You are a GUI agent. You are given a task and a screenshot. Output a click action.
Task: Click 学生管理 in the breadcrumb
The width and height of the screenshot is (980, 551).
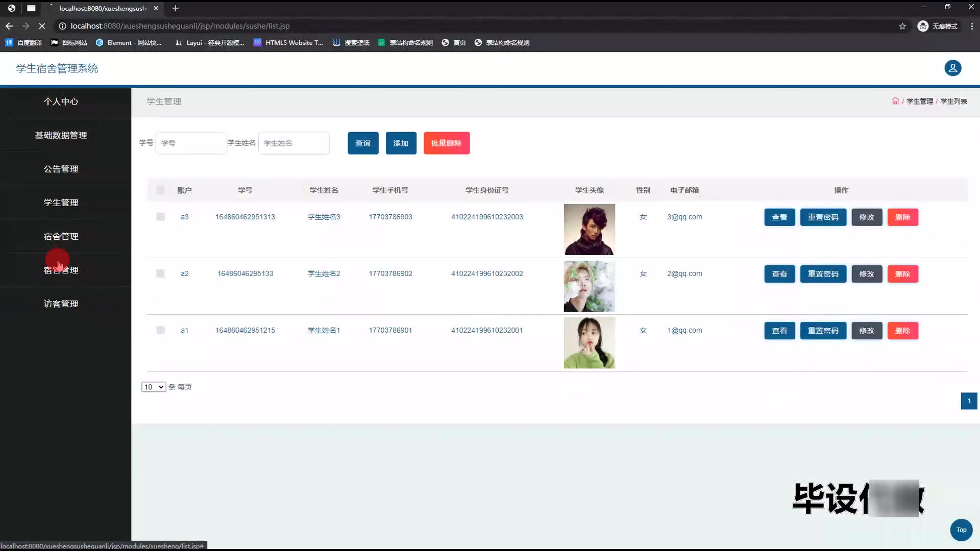click(919, 101)
